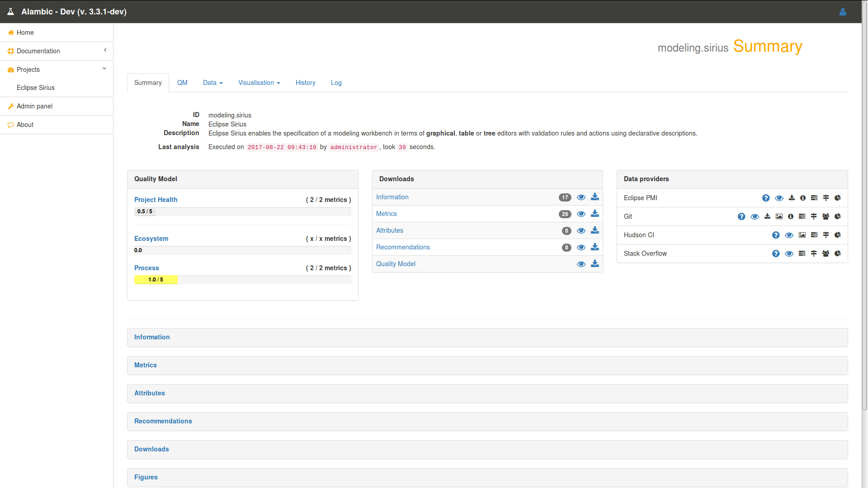Show Recommendations using the eye icon
This screenshot has height=488, width=868.
581,247
